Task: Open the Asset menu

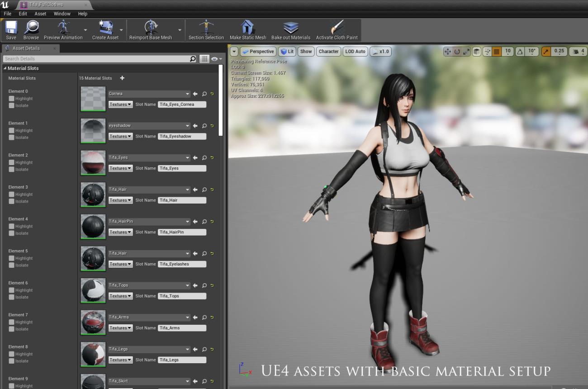Action: (40, 14)
